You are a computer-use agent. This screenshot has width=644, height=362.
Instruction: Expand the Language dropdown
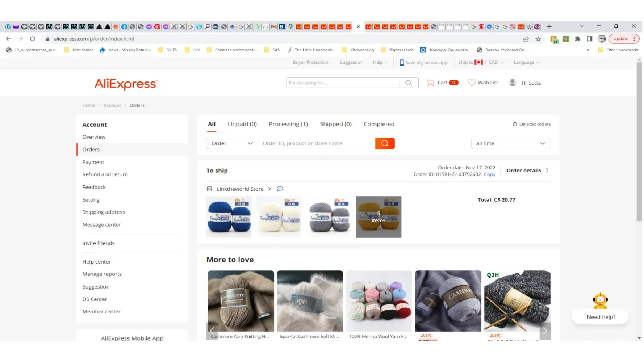(526, 62)
